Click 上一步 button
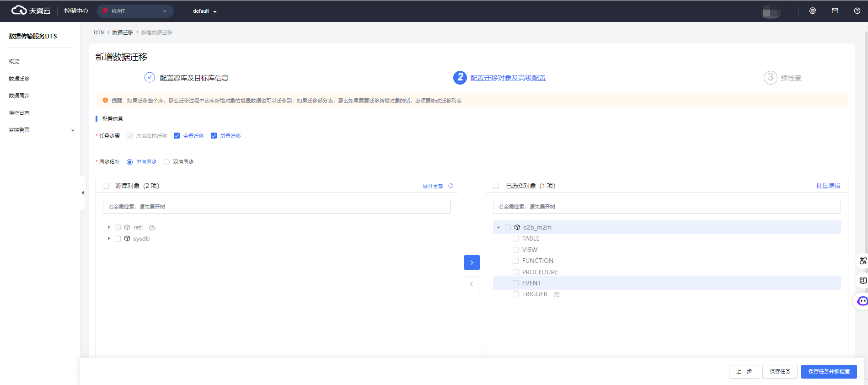Image resolution: width=868 pixels, height=385 pixels. tap(744, 371)
